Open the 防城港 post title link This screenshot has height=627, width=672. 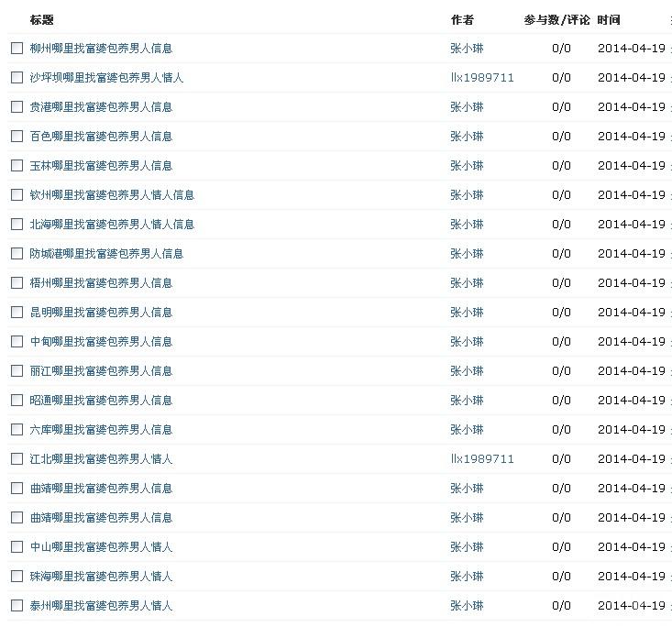tap(106, 254)
